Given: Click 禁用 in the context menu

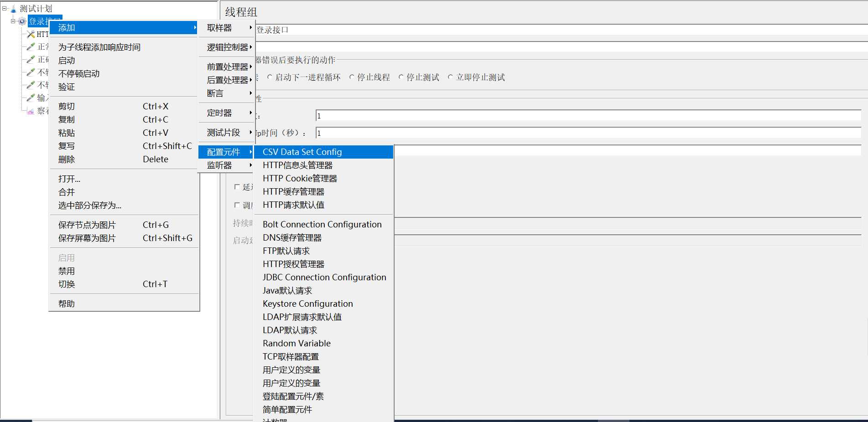Looking at the screenshot, I should click(x=124, y=271).
